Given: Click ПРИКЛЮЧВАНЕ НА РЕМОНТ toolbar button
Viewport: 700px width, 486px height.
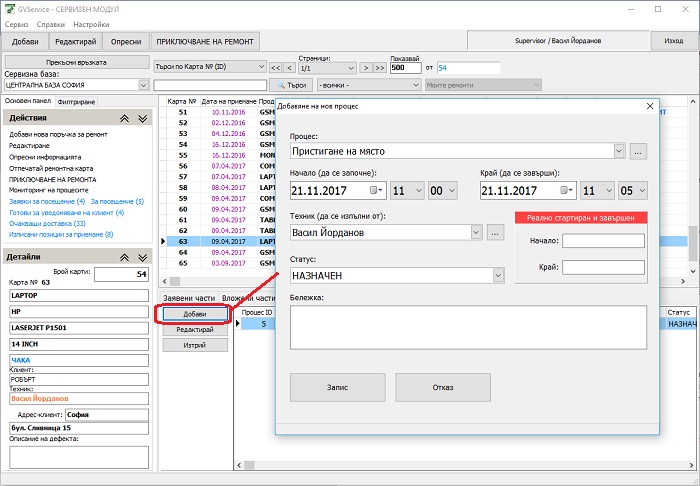Looking at the screenshot, I should [x=205, y=42].
